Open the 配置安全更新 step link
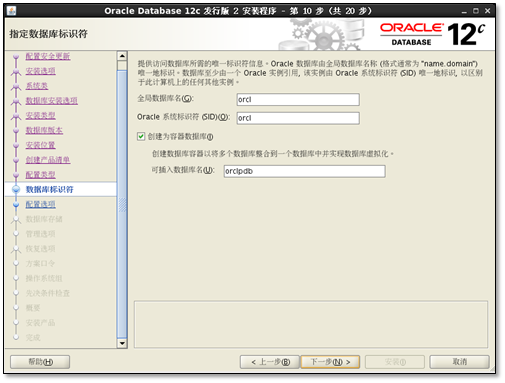Screen dimensions: 505x383 [x=48, y=56]
